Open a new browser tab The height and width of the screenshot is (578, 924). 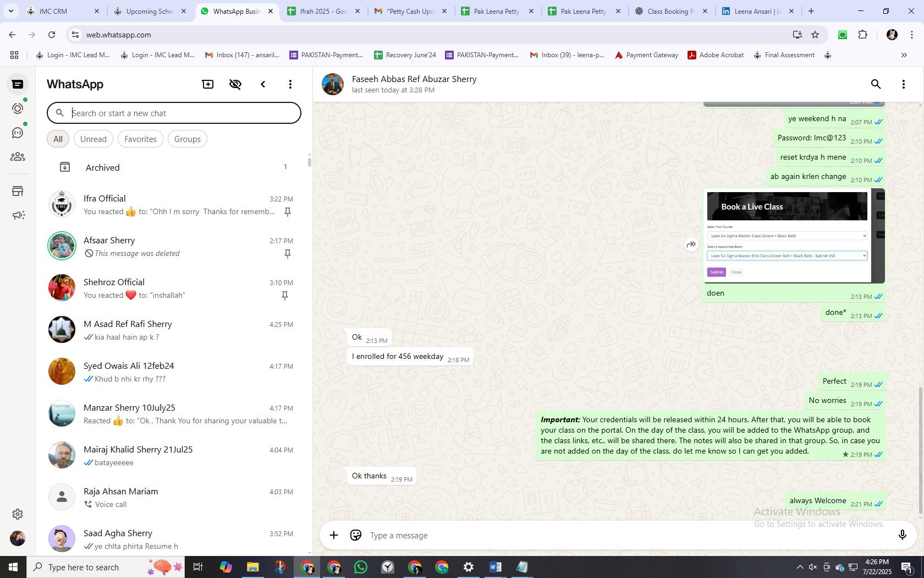[x=811, y=11]
